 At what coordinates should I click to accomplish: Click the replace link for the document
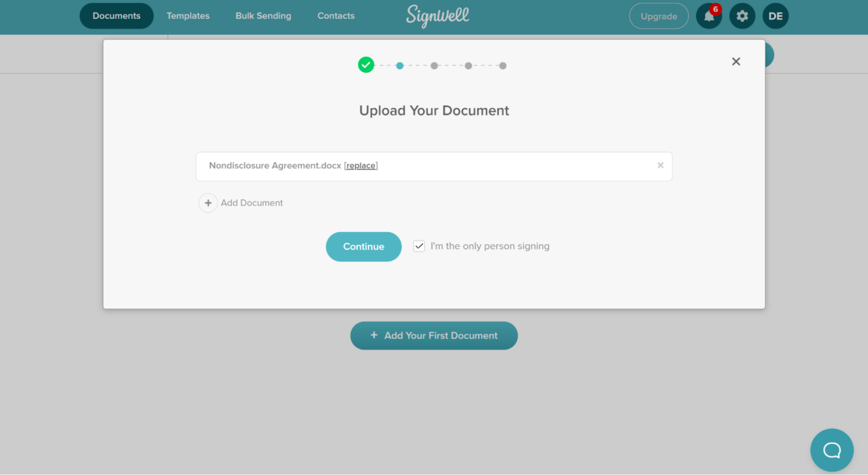tap(361, 165)
